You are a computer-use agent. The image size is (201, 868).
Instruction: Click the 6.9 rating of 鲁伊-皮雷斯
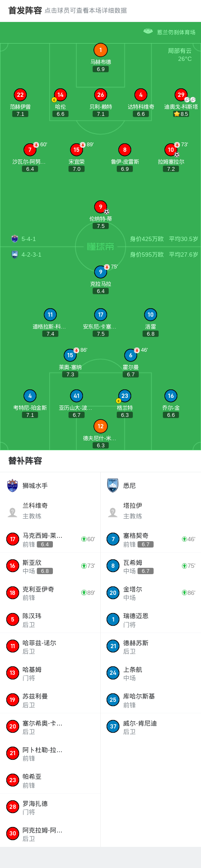coord(124,169)
